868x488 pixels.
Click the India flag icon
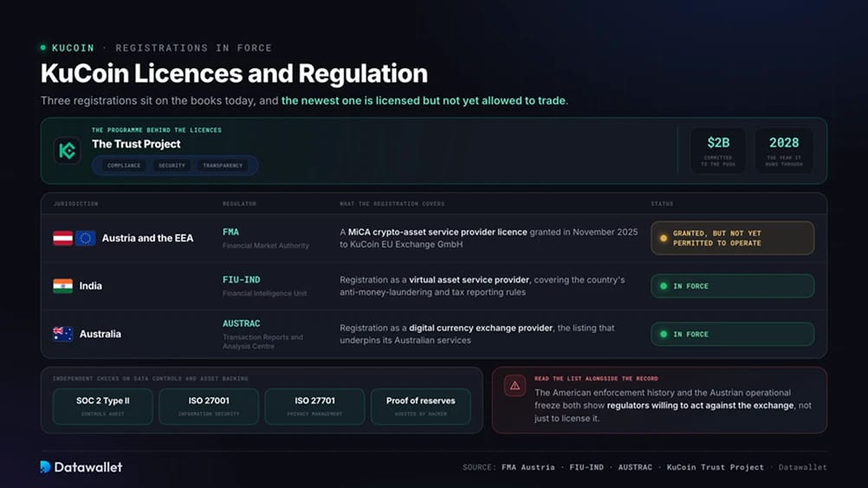(62, 286)
